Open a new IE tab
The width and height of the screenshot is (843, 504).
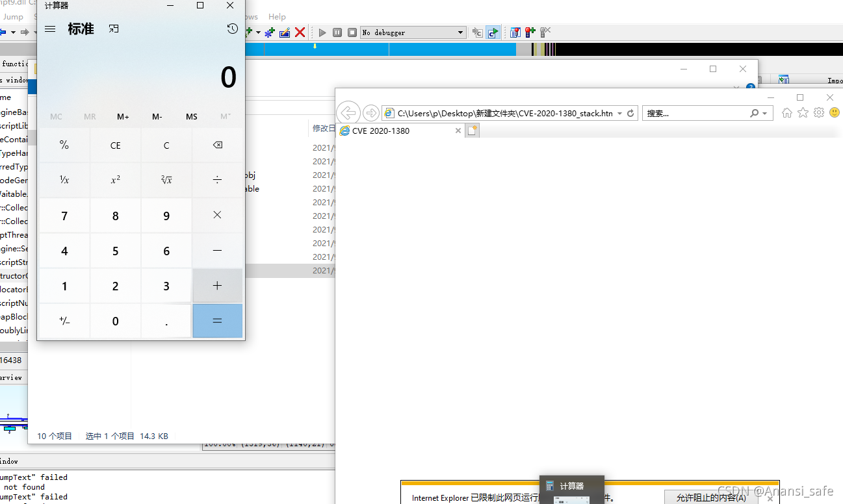[473, 131]
